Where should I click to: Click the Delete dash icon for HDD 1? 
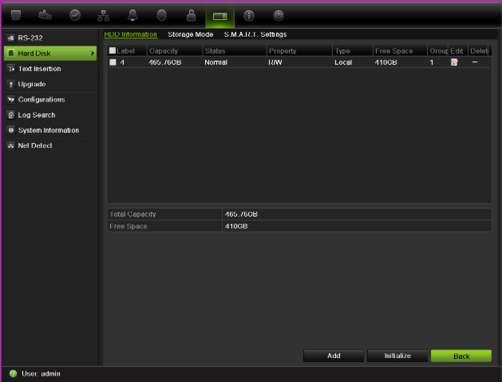click(475, 62)
